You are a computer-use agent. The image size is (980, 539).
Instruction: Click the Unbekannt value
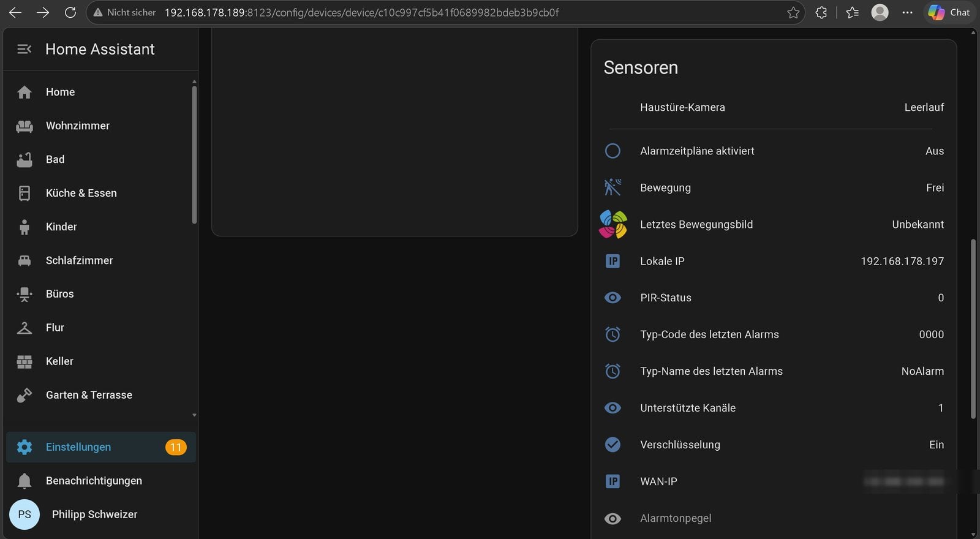point(918,224)
